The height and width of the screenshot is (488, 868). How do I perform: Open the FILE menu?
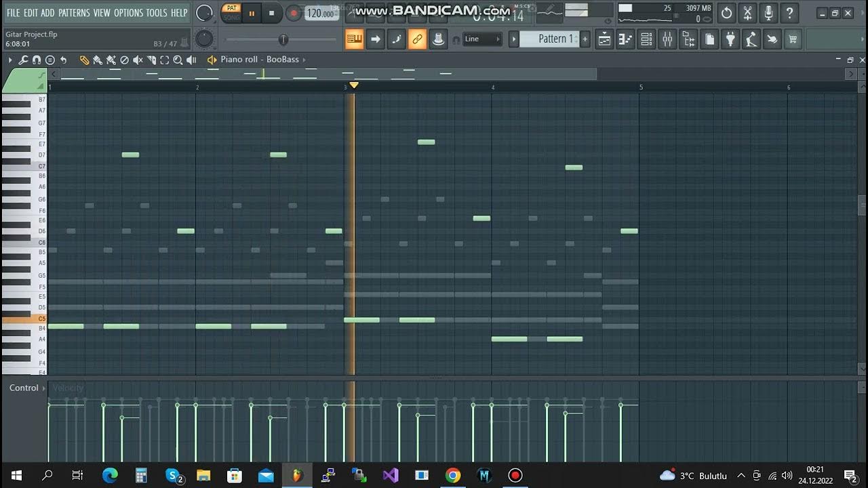click(13, 13)
